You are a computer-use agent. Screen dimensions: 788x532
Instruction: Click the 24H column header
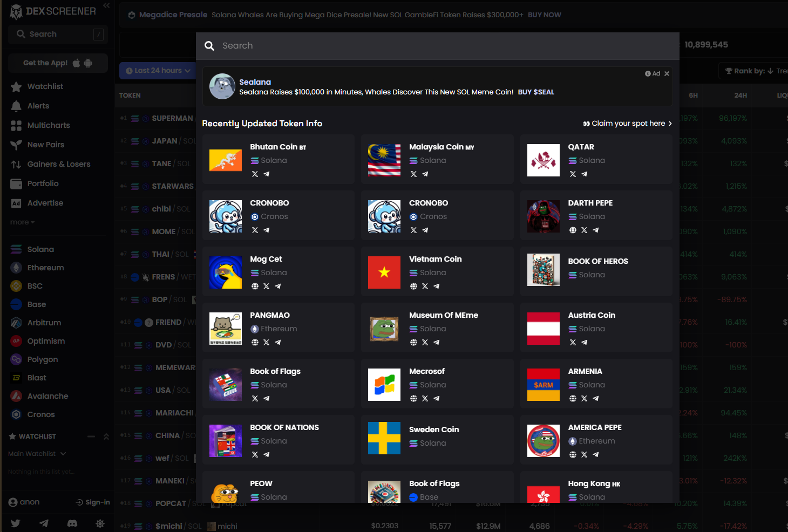[x=741, y=96]
